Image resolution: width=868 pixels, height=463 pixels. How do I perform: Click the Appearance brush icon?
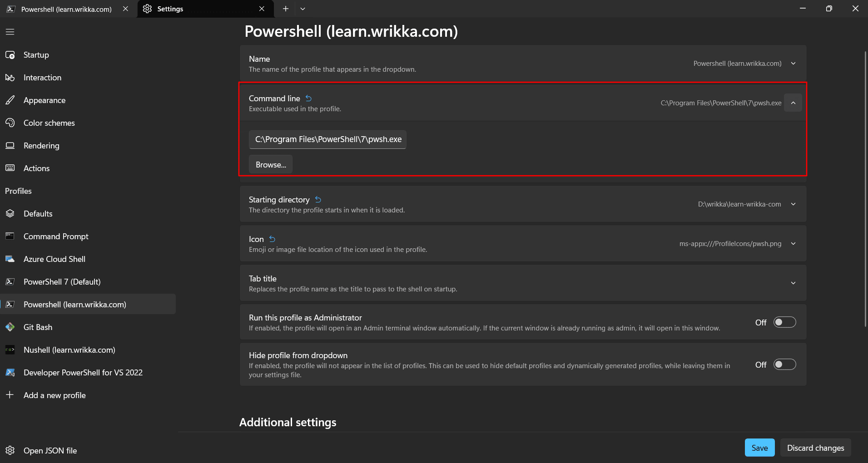tap(10, 100)
